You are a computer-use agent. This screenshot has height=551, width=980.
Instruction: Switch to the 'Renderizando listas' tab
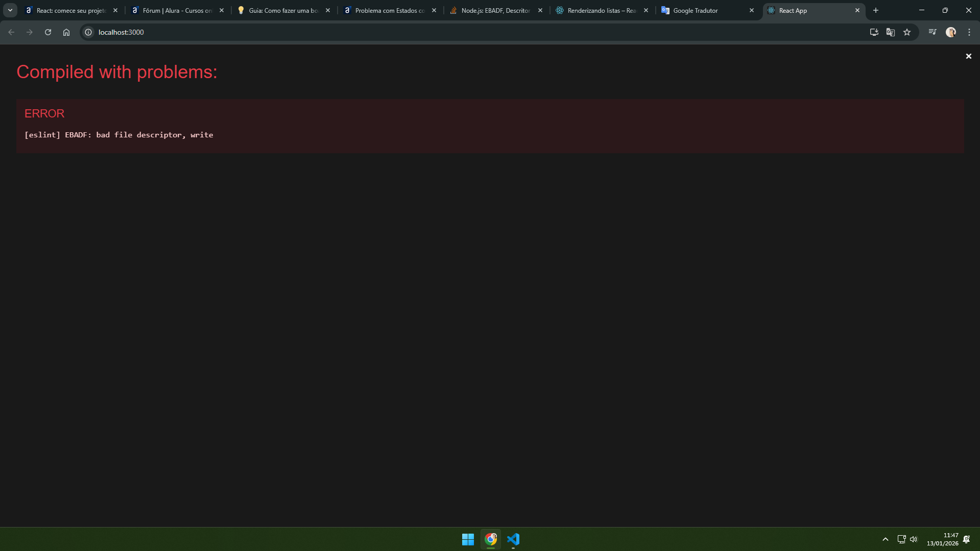[603, 10]
